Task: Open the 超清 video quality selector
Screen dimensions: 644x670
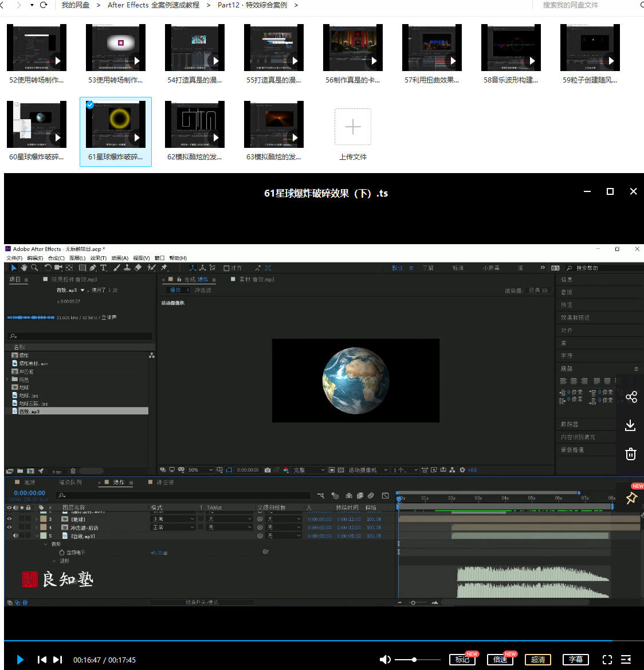Action: coord(538,660)
